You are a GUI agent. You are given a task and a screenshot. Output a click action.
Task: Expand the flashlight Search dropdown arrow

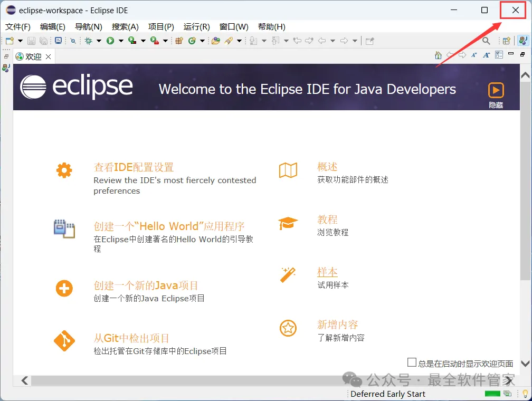click(239, 41)
